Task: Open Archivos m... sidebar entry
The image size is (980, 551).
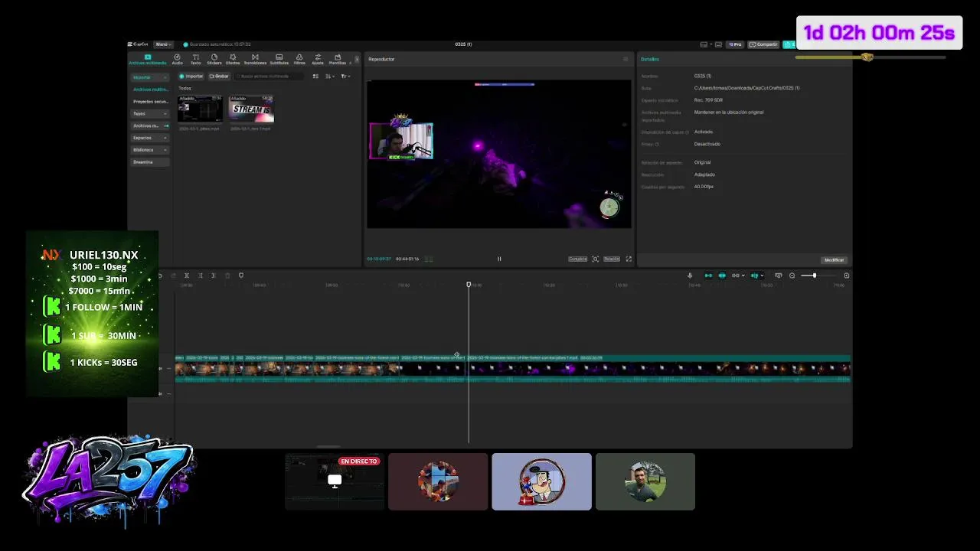Action: coord(150,126)
